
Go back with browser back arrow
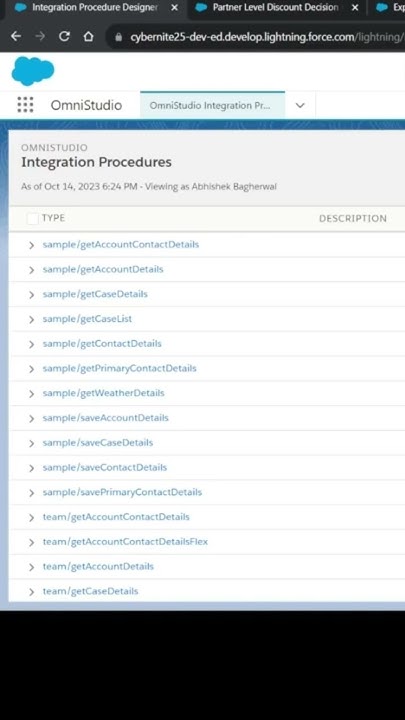(x=16, y=37)
